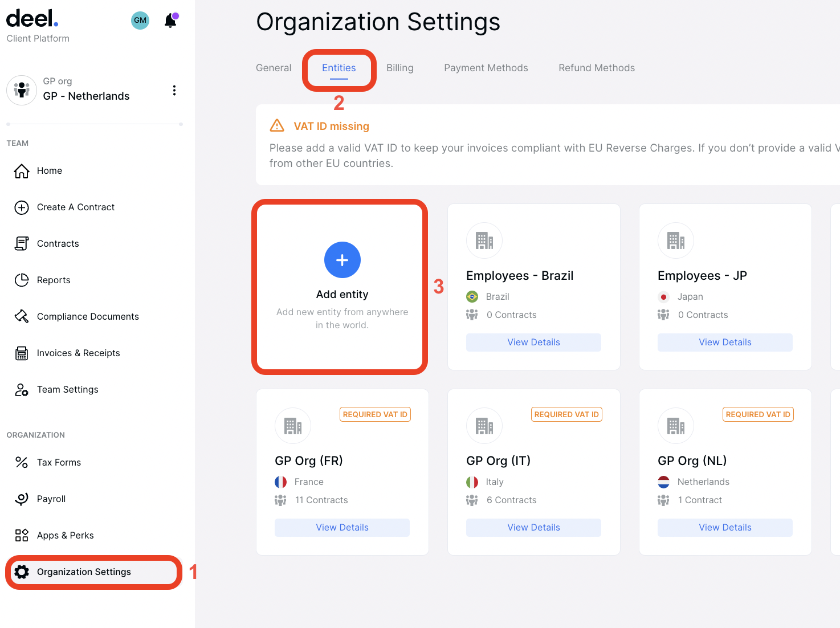This screenshot has width=840, height=628.
Task: Click Add entity card
Action: 342,287
